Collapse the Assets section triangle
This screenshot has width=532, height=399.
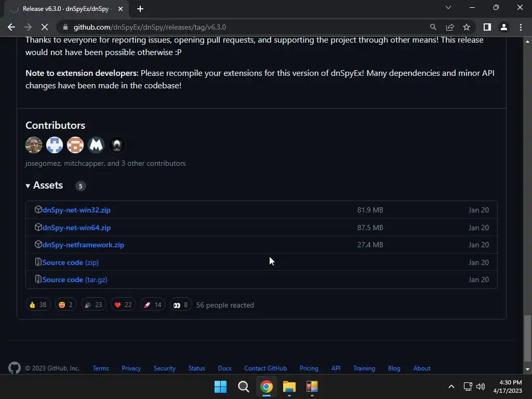[28, 186]
